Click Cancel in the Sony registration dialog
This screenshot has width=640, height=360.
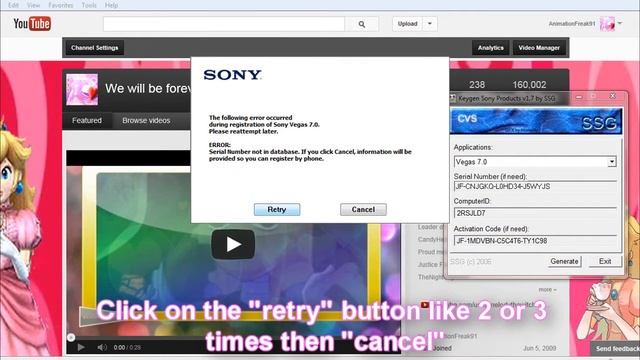[x=363, y=209]
